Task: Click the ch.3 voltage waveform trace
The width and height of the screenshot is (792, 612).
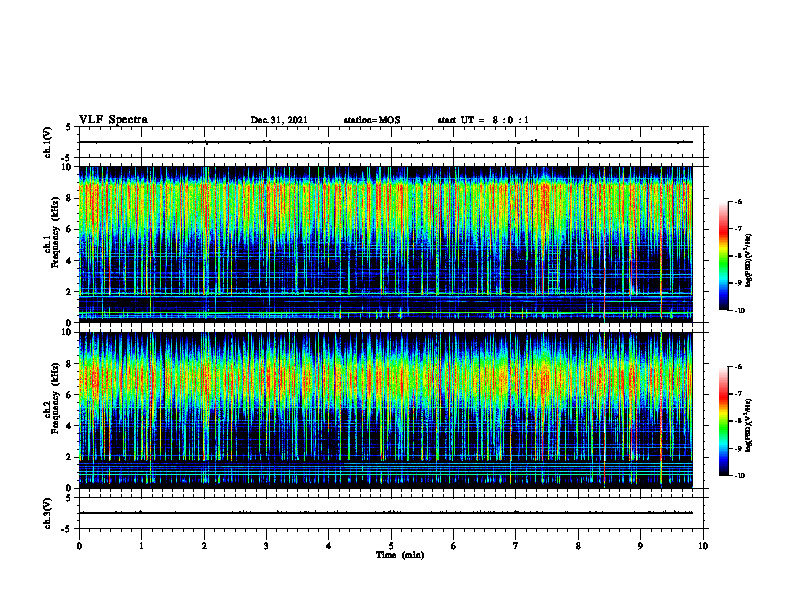Action: click(385, 513)
